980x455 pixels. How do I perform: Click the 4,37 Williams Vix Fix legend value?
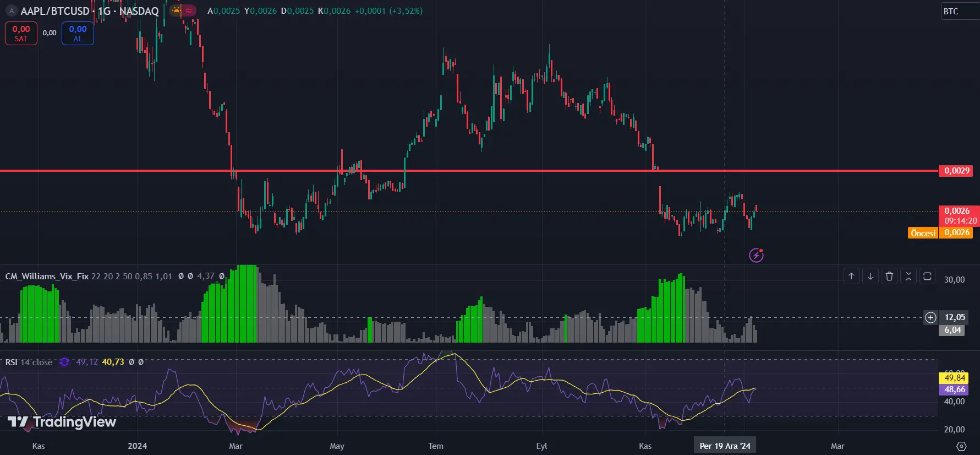pyautogui.click(x=205, y=276)
